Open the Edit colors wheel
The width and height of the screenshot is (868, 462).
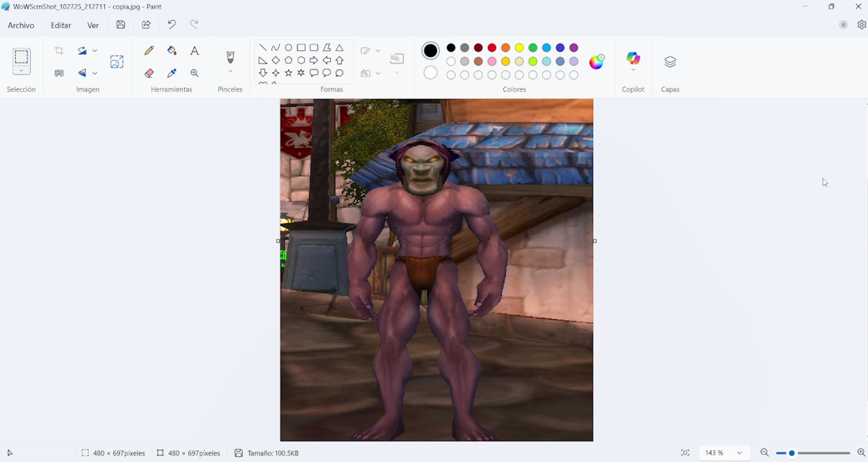[x=597, y=61]
